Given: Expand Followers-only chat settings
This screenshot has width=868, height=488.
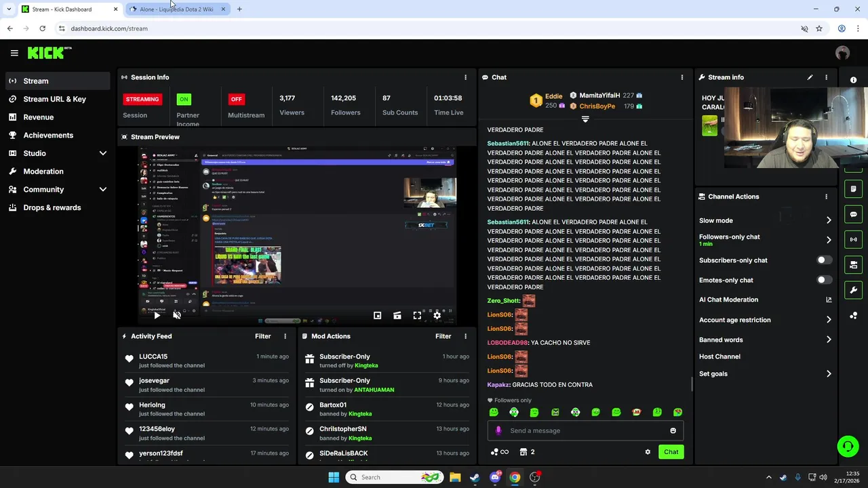Looking at the screenshot, I should tap(829, 240).
